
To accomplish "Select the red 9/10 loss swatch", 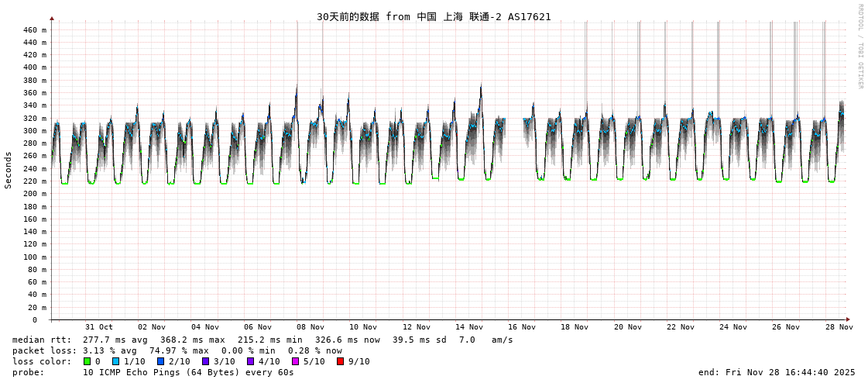I will [x=341, y=361].
